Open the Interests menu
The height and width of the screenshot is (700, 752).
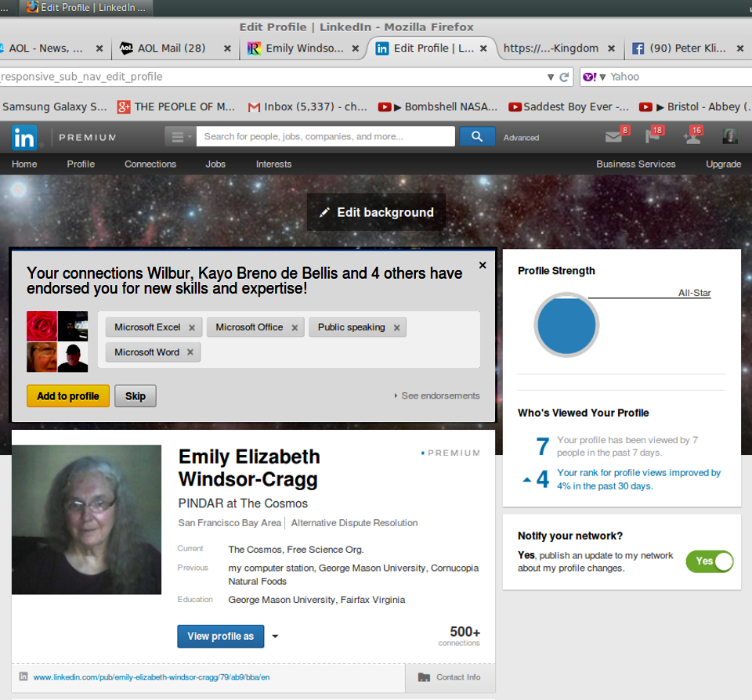(x=273, y=164)
